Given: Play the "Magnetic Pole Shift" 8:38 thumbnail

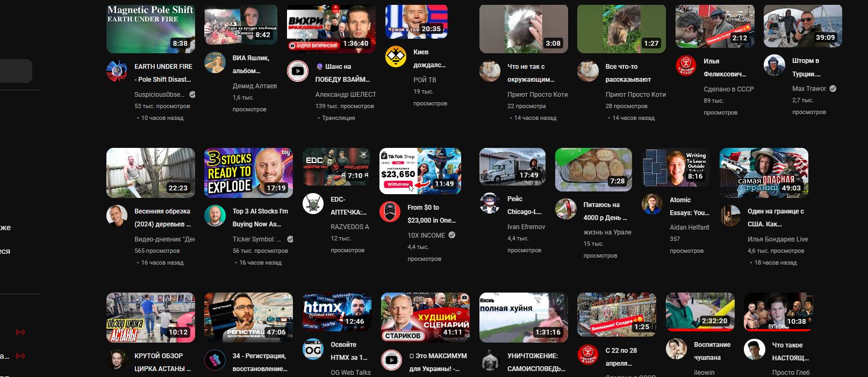Looking at the screenshot, I should pos(150,29).
